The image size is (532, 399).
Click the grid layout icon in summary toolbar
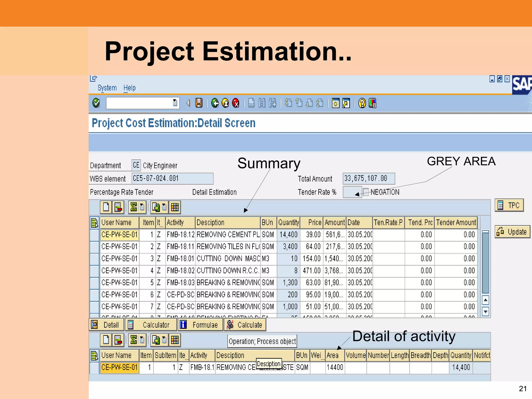tap(175, 207)
